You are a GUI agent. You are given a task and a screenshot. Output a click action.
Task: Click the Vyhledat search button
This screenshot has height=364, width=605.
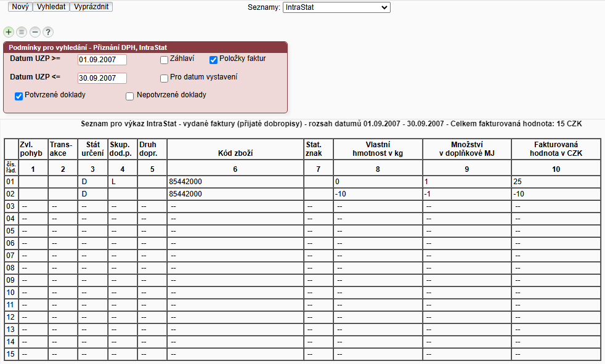51,7
